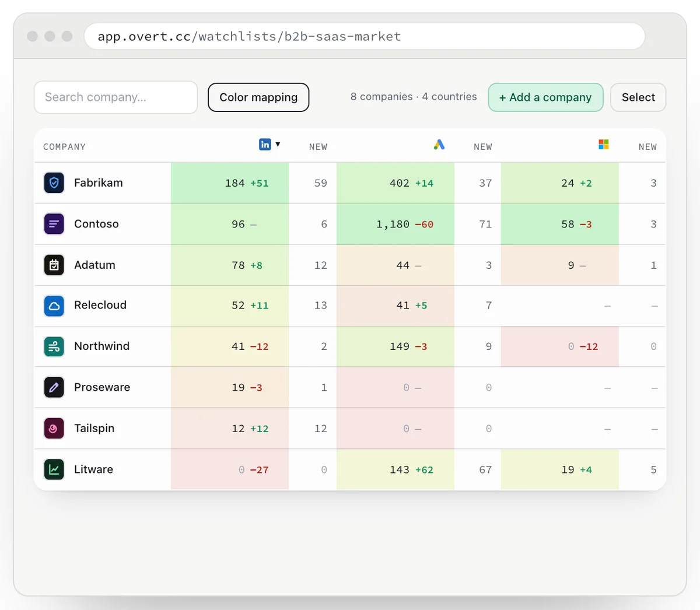The height and width of the screenshot is (610, 700).
Task: Open the Contoso company name
Action: [96, 224]
